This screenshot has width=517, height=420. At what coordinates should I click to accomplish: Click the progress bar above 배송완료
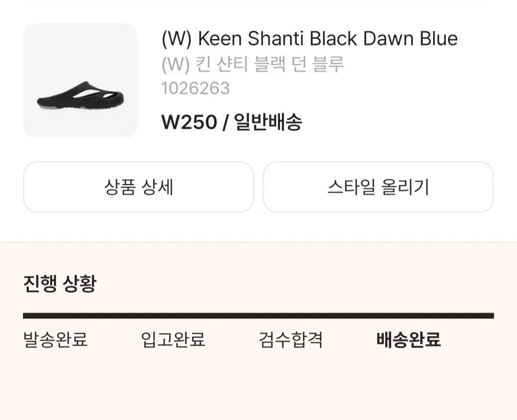point(408,316)
